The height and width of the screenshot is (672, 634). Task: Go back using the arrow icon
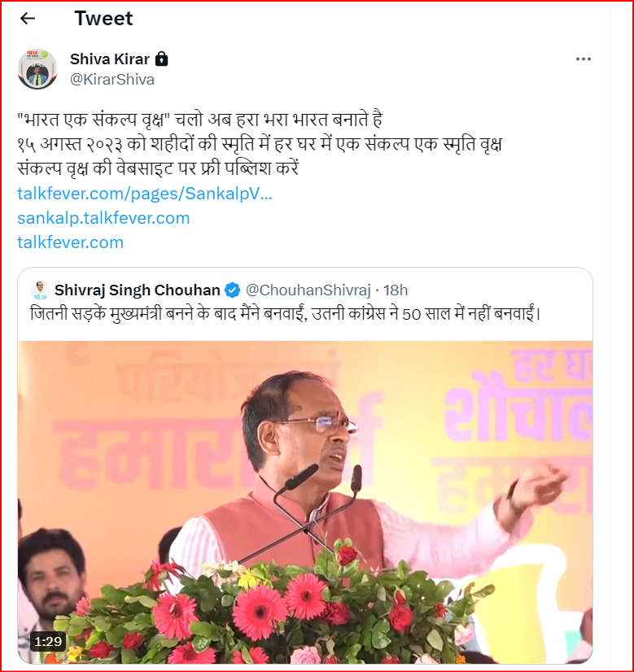pyautogui.click(x=28, y=19)
